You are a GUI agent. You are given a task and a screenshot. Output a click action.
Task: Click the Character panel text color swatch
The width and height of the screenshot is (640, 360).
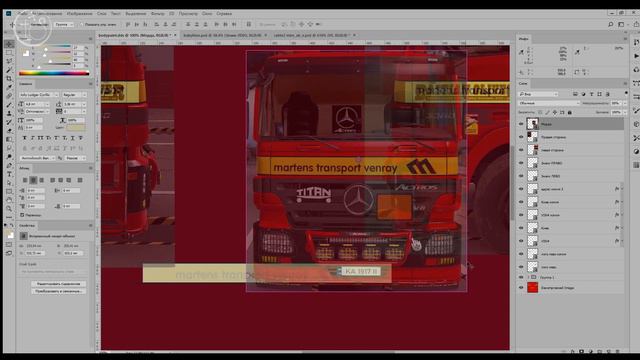coord(76,128)
